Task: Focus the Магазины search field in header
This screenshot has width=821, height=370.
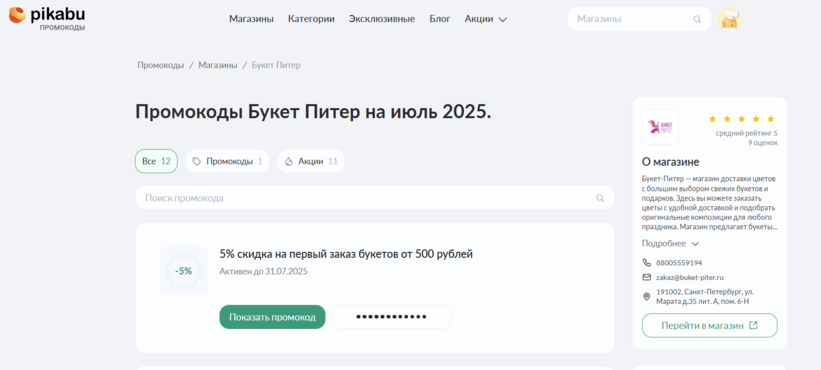Action: pyautogui.click(x=639, y=19)
